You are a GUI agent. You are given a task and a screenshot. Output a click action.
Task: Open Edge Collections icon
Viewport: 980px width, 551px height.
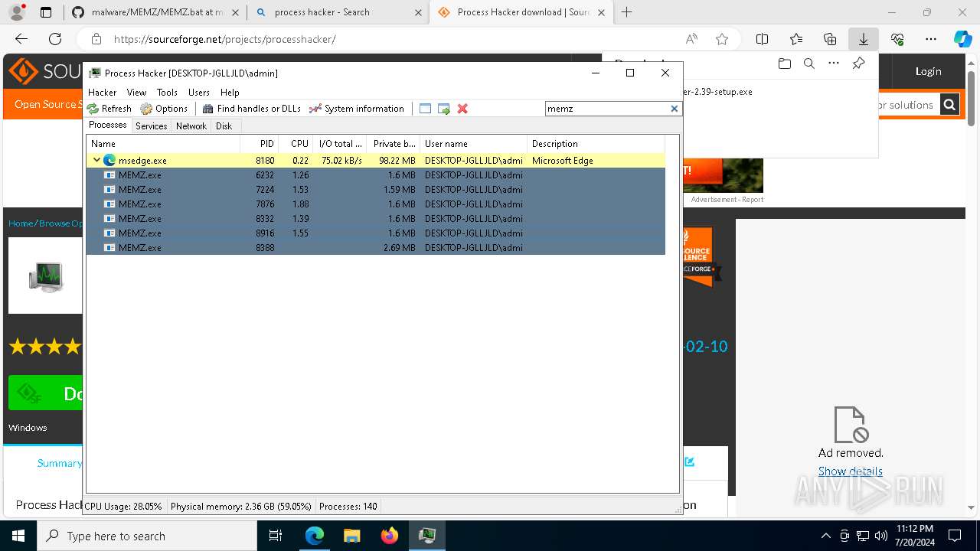point(830,39)
